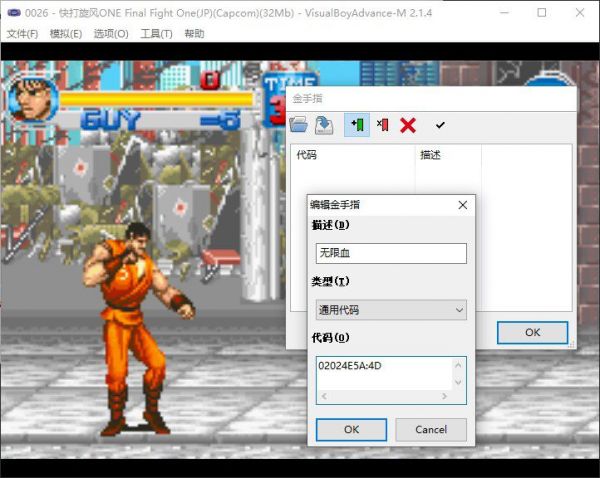Viewport: 600px width, 478px height.
Task: Click the code box scroll up arrow
Action: coord(458,365)
